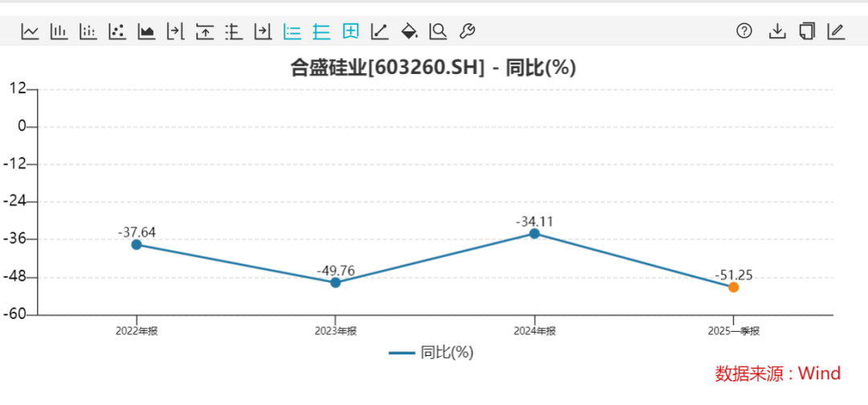Screen dimensions: 868x405
Task: Click the x-axis label 2024年报
Action: 534,331
